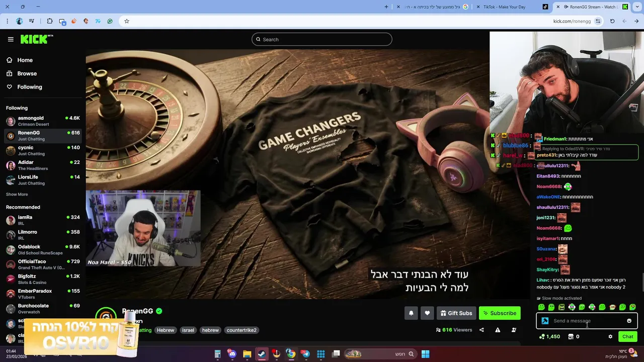Open browser media control icon
Image resolution: width=644 pixels, height=362 pixels.
(32, 21)
